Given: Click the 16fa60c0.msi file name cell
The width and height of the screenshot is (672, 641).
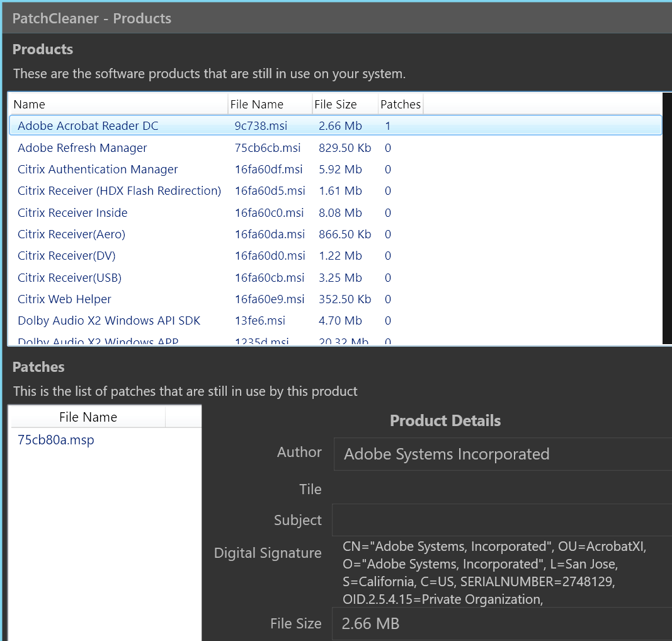Looking at the screenshot, I should click(x=269, y=212).
